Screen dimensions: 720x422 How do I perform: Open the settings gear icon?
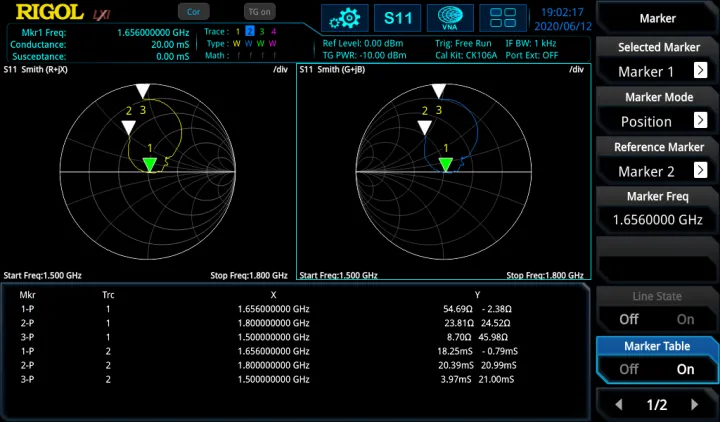348,18
